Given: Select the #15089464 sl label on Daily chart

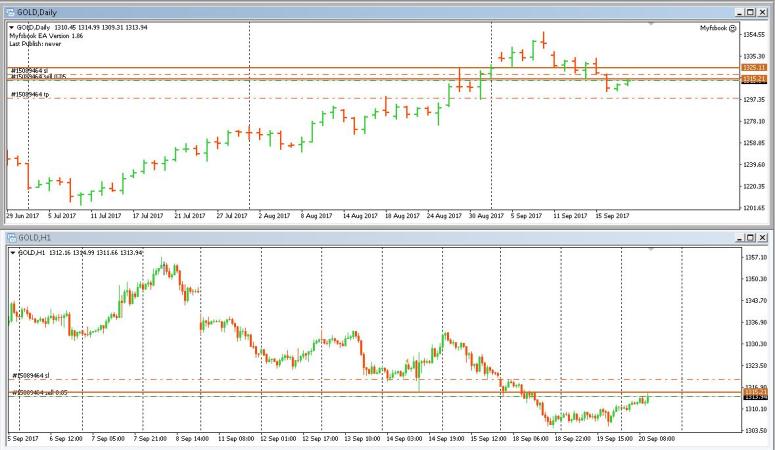Looking at the screenshot, I should pyautogui.click(x=29, y=70).
